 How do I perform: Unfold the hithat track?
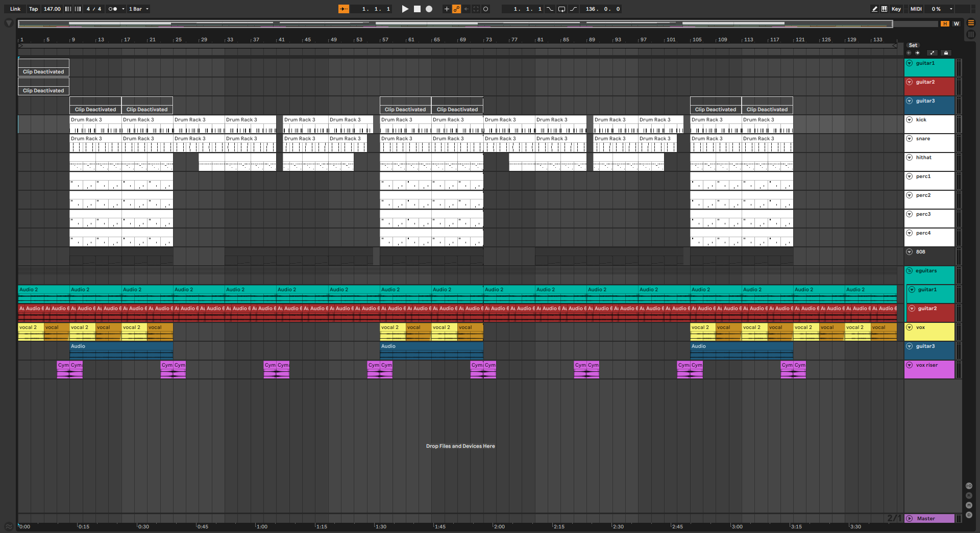click(x=910, y=158)
